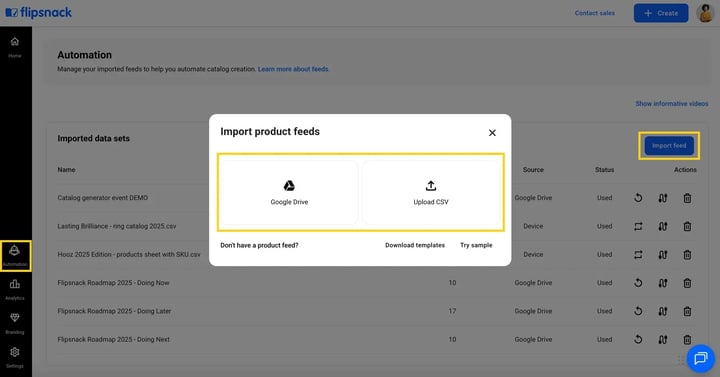Open mapping icon for Lasting Brilliance feed

[x=663, y=226]
